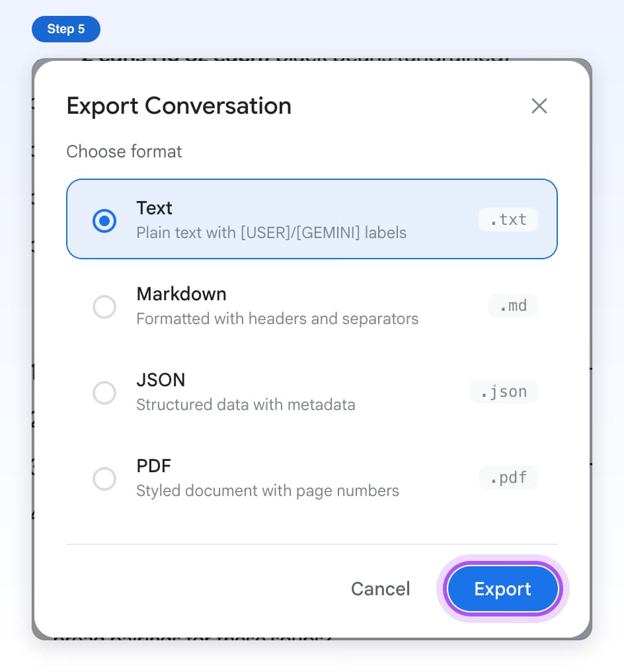Click the .md extension badge

513,306
